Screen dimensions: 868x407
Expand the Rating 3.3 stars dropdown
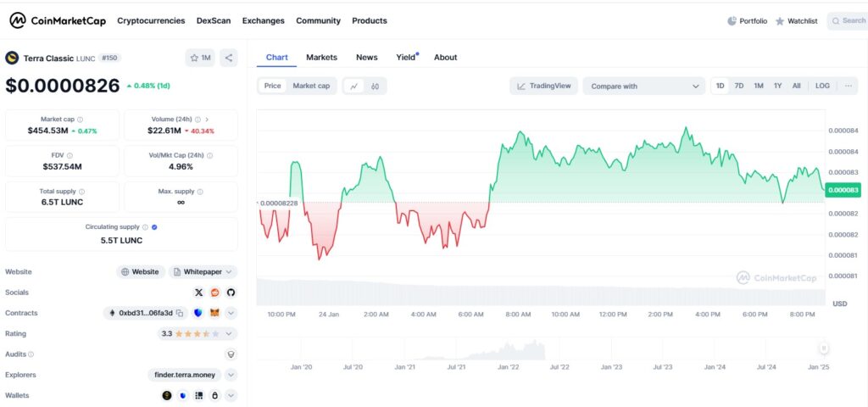click(231, 333)
